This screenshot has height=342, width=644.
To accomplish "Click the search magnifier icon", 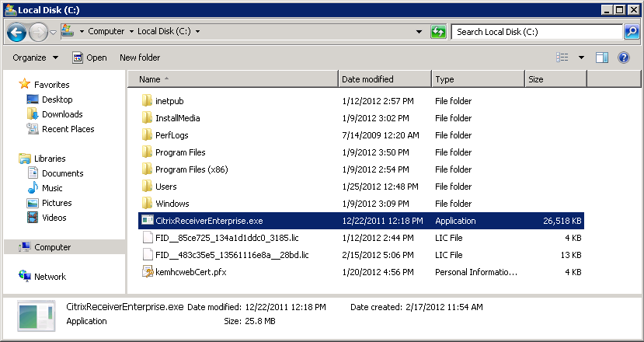I will tap(632, 32).
